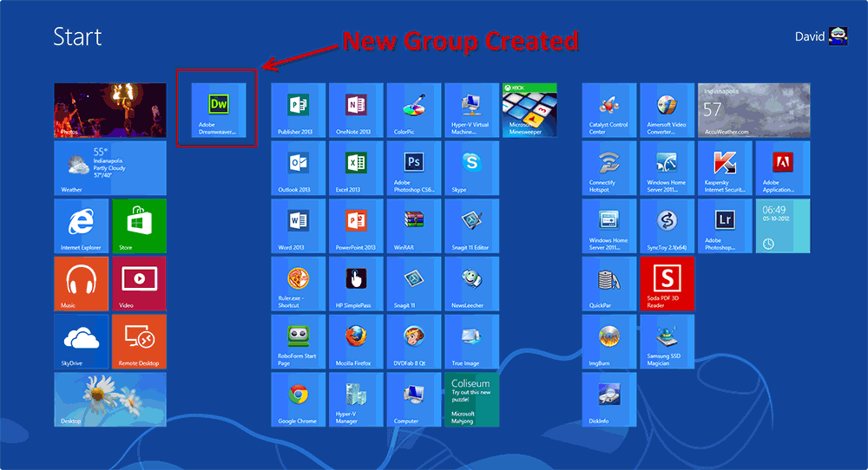Viewport: 868px width, 470px height.
Task: Open the Weather tile showing 55°
Action: coord(110,168)
